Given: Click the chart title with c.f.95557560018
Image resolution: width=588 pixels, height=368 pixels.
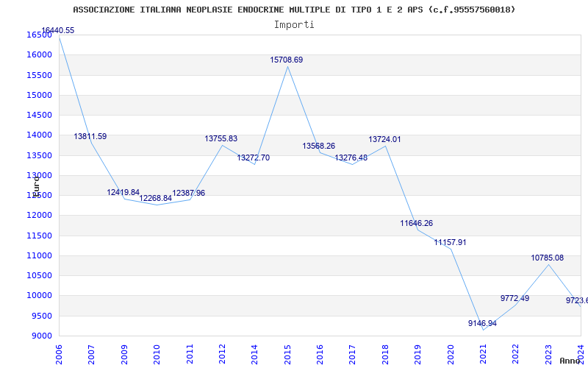Looking at the screenshot, I should point(295,10).
